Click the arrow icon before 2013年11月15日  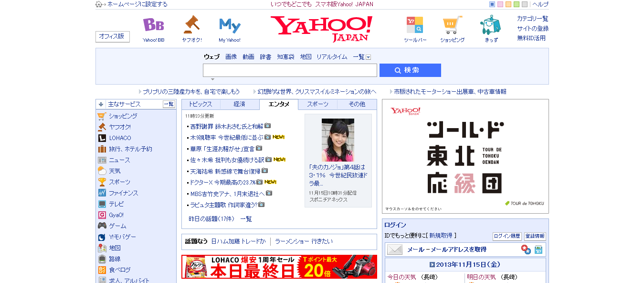tap(432, 264)
